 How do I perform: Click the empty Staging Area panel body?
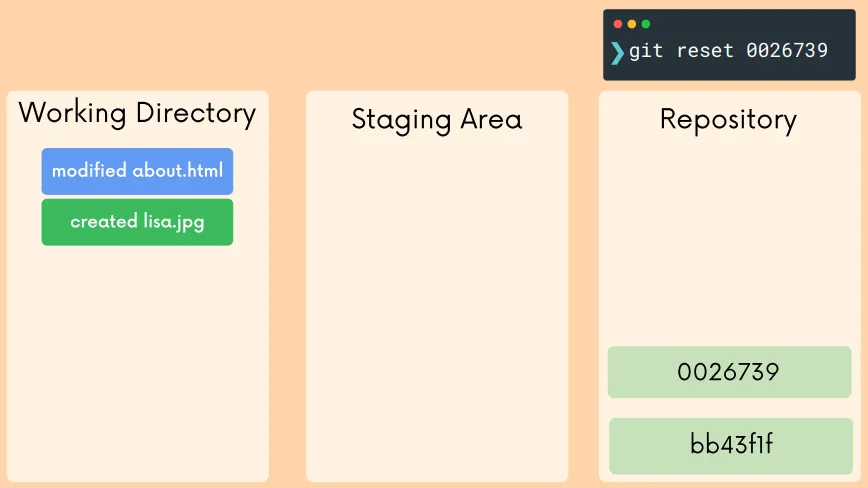(x=436, y=300)
